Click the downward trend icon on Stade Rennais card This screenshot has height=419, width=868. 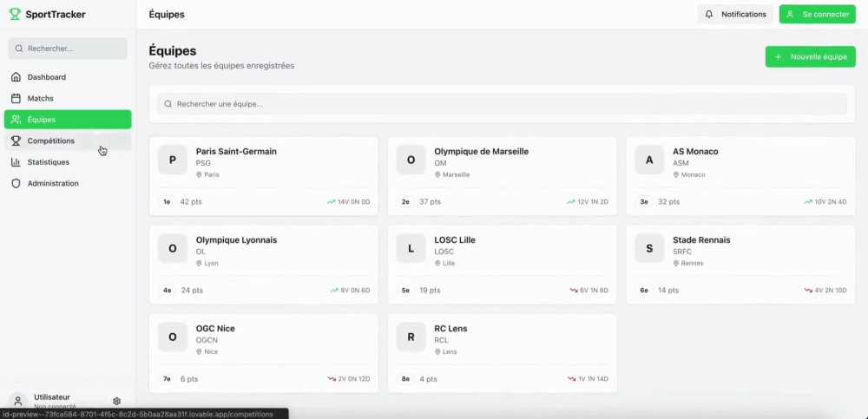[x=808, y=290]
